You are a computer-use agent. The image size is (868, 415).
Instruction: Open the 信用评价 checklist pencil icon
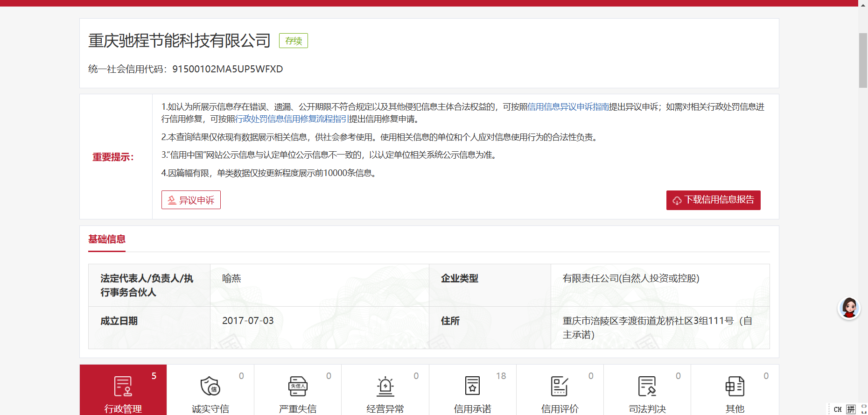(x=560, y=387)
